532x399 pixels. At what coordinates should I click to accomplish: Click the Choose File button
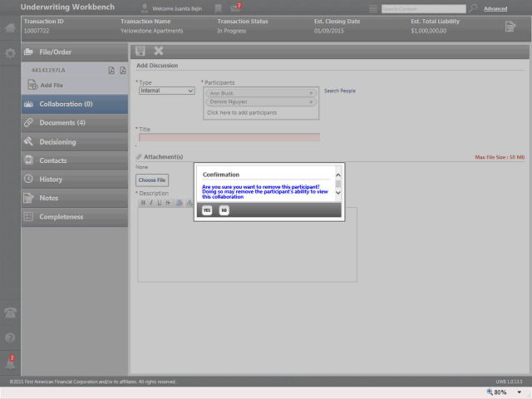click(152, 180)
